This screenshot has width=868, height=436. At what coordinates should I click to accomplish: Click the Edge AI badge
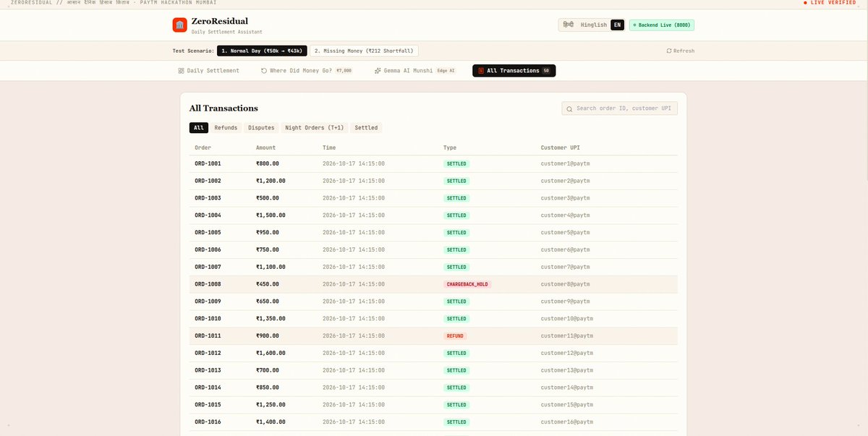coord(446,71)
